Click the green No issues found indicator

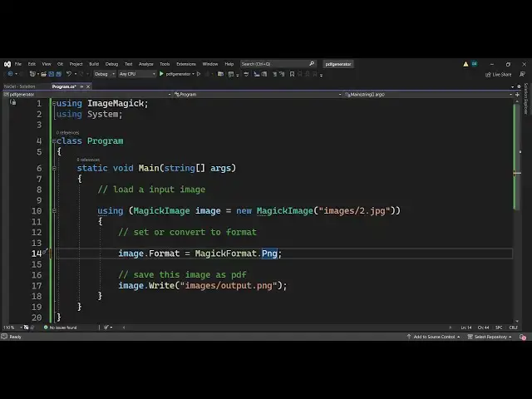(61, 328)
